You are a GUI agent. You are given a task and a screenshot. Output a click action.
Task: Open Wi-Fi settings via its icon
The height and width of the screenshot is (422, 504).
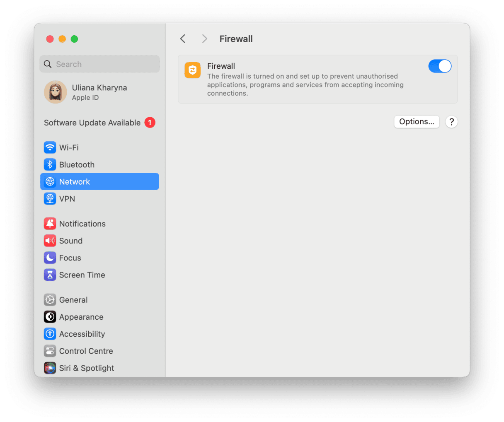50,147
